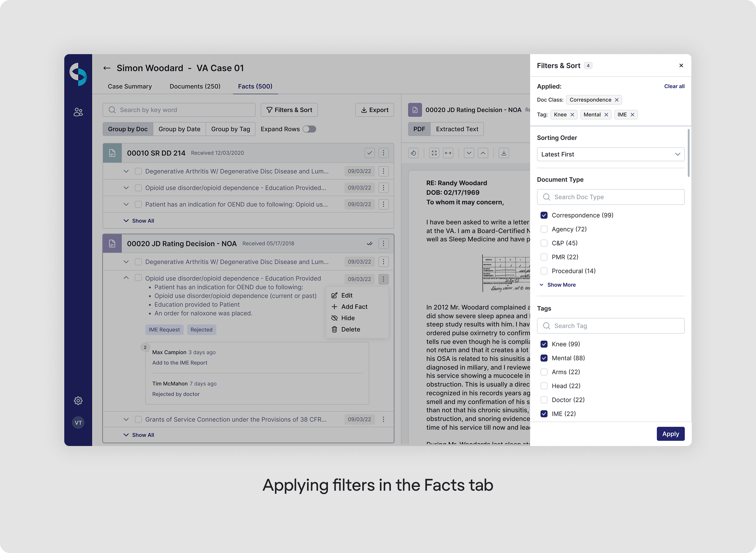Click Clear all applied filters

tap(674, 86)
